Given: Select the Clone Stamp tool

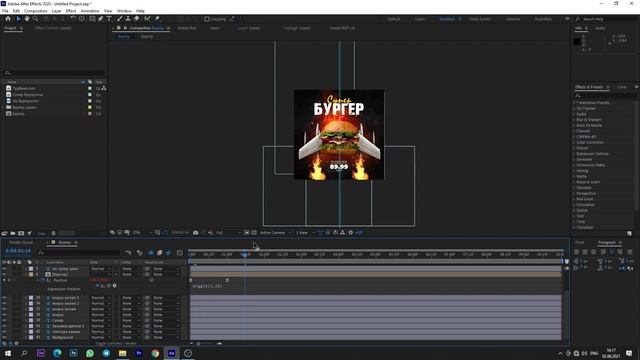Looking at the screenshot, I should click(x=128, y=19).
